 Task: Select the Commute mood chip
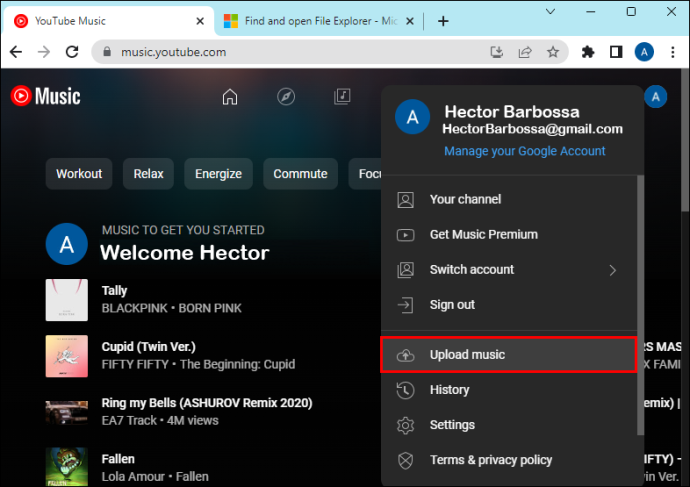[300, 174]
